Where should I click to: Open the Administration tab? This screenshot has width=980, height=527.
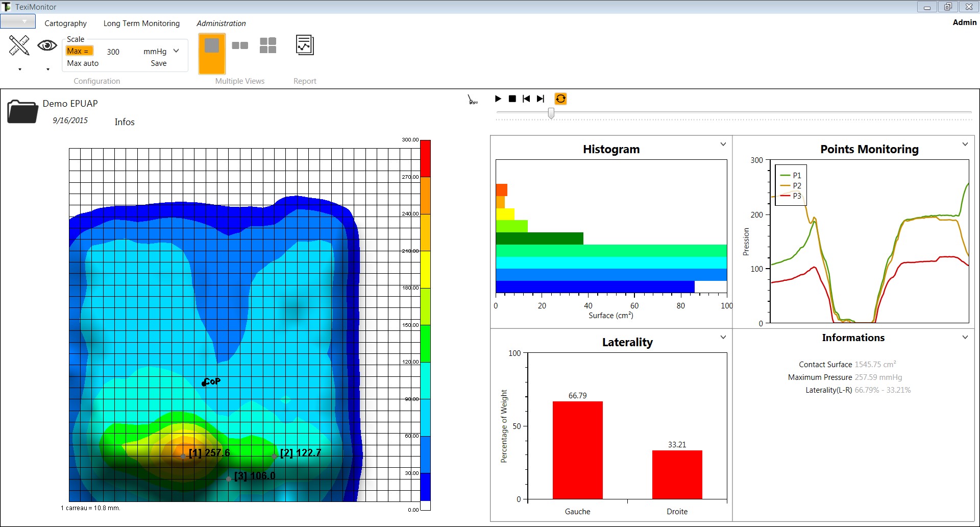221,23
